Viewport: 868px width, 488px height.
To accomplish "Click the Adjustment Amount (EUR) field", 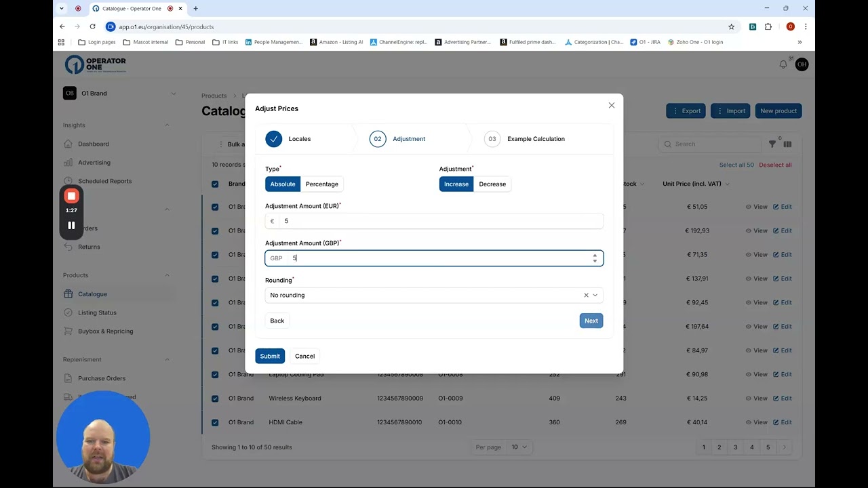I will pyautogui.click(x=434, y=221).
